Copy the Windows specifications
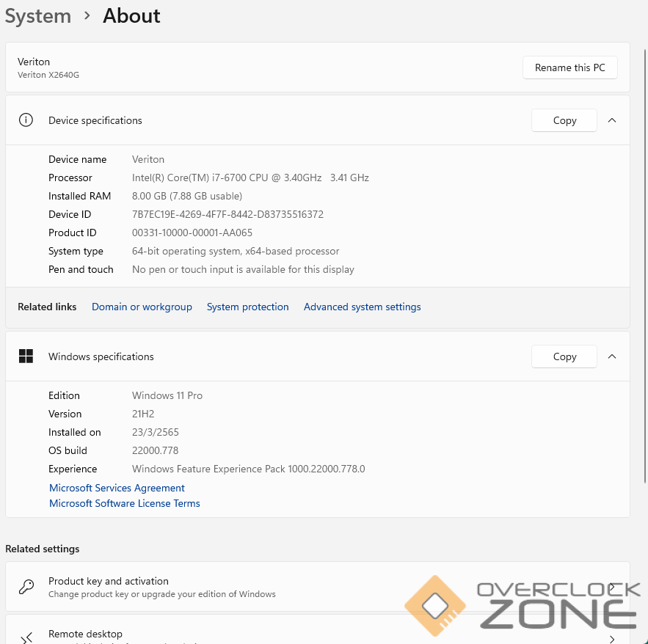Screen dimensions: 648x644 coord(564,356)
